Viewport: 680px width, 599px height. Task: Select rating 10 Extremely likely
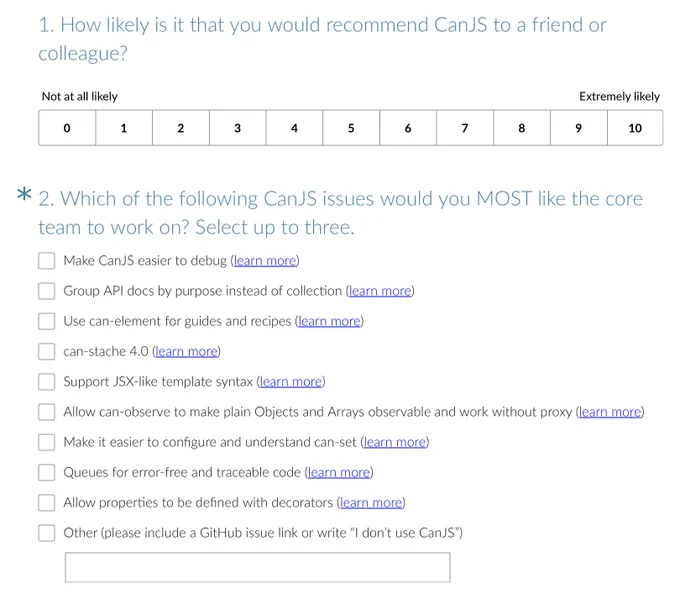(635, 128)
